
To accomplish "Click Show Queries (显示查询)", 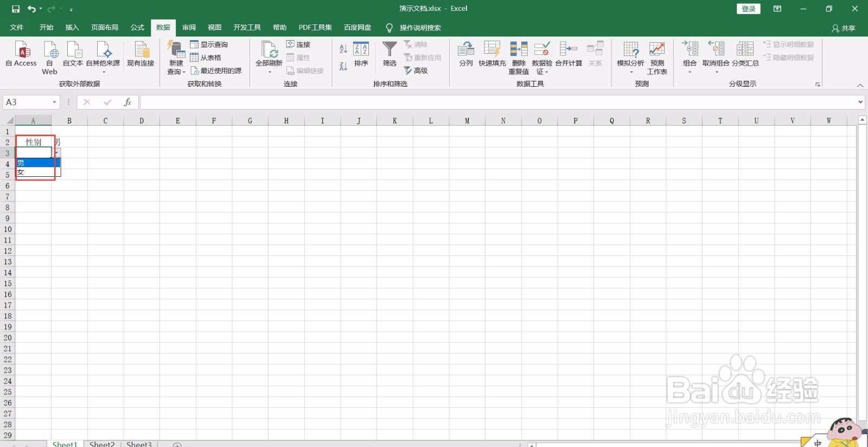I will coord(209,44).
